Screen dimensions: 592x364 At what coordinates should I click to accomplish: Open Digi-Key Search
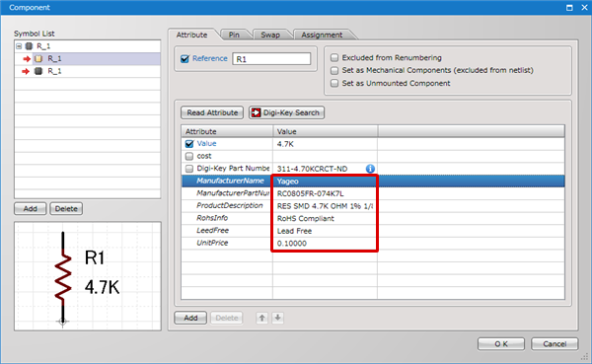286,112
